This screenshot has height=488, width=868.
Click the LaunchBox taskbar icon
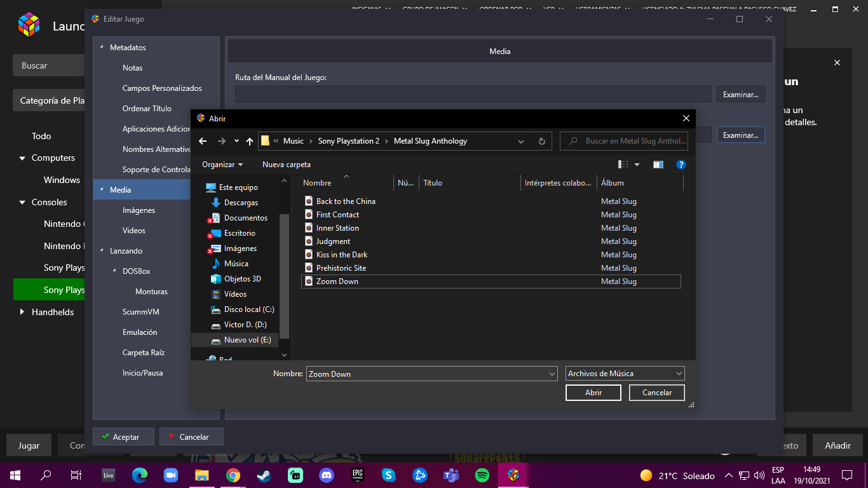tap(513, 475)
